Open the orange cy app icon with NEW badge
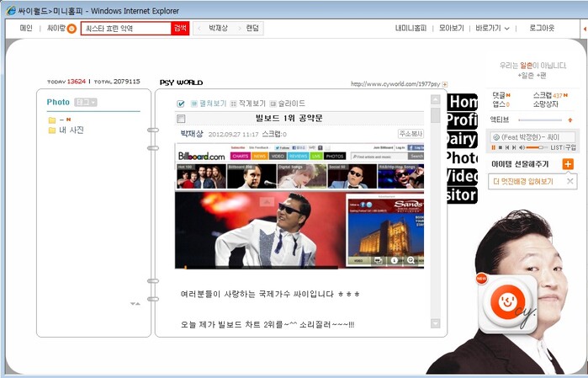 click(x=508, y=303)
